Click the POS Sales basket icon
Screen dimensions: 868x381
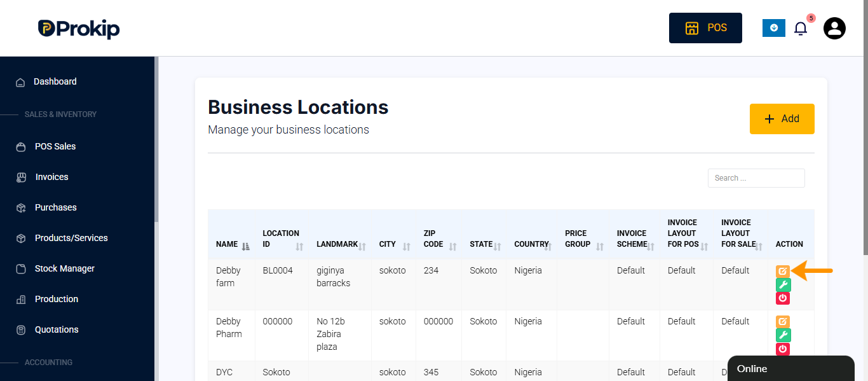(21, 147)
